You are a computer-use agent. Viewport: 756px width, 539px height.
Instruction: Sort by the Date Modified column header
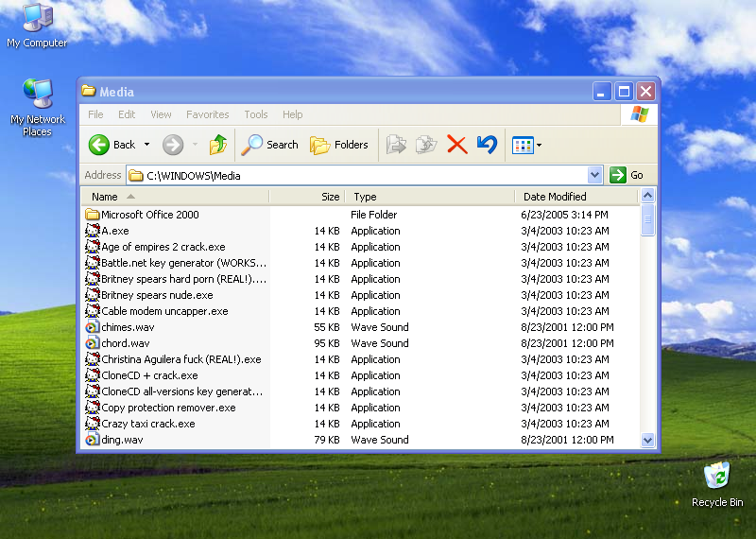pos(576,197)
